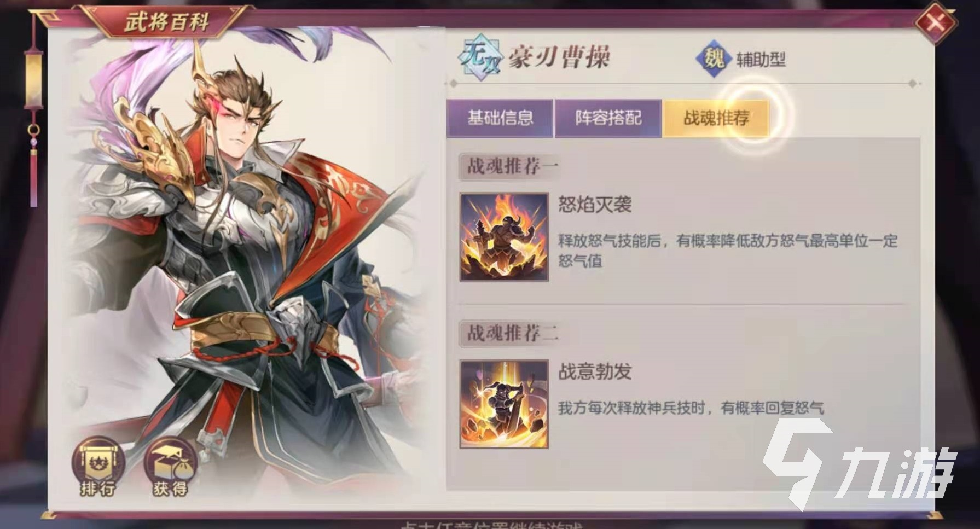Click the 战魂推荐一 section header
Screen dimensions: 980x529
510,166
